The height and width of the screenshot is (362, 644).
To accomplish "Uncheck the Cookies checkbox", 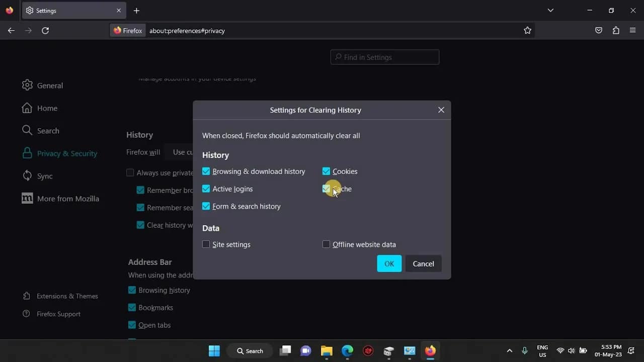I will 326,171.
